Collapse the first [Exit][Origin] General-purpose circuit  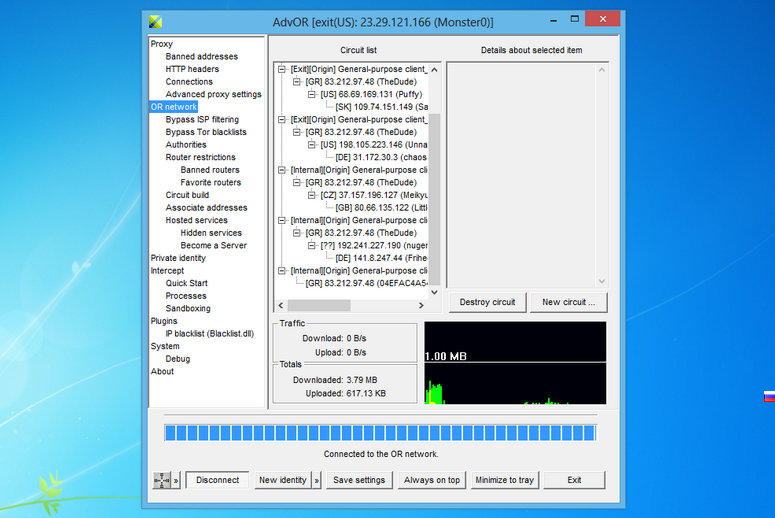pos(282,69)
